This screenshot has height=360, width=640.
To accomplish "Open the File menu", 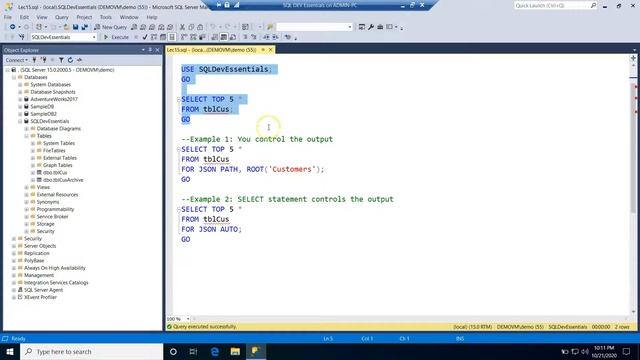I will 8,17.
